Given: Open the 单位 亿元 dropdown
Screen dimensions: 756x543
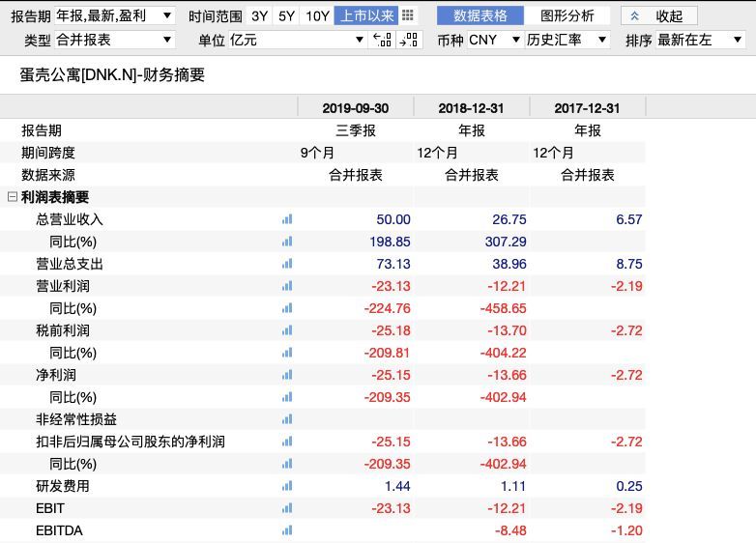Looking at the screenshot, I should click(x=297, y=40).
